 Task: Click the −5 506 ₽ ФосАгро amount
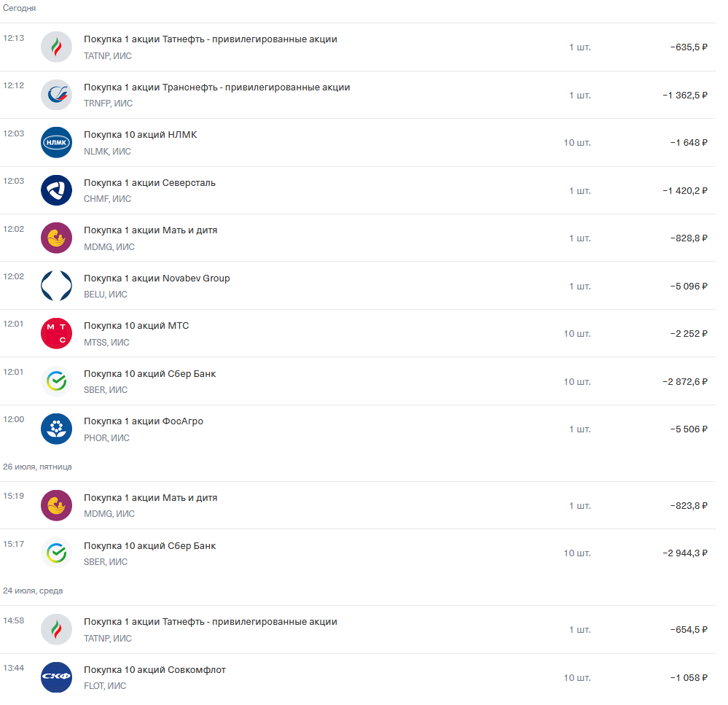[x=689, y=429]
